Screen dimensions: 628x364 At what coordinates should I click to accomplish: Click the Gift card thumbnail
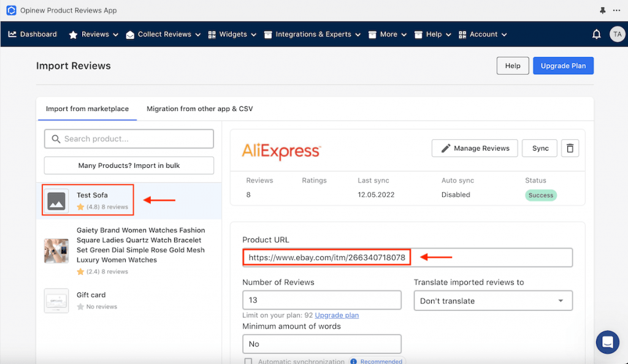point(56,301)
